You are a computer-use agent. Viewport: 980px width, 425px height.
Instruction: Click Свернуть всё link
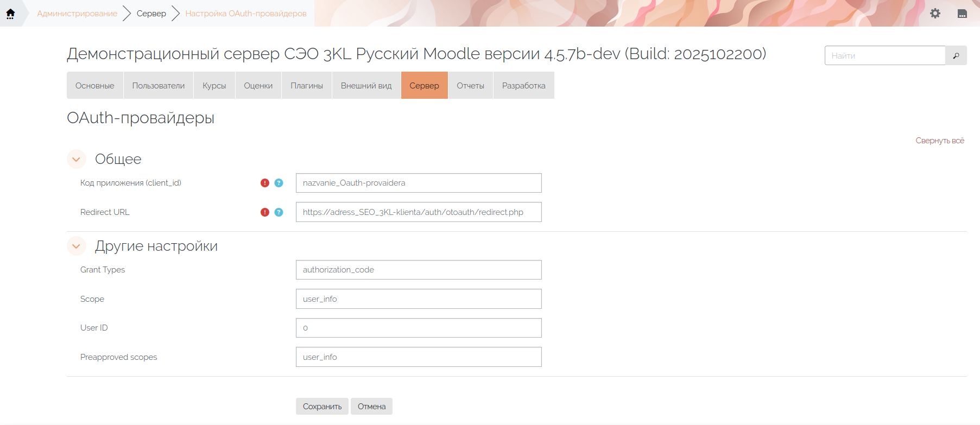[940, 141]
